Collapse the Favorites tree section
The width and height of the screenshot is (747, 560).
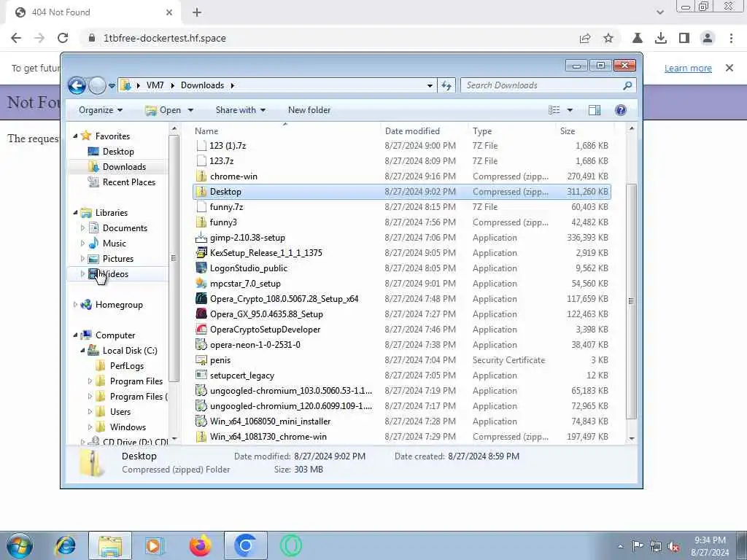[75, 136]
